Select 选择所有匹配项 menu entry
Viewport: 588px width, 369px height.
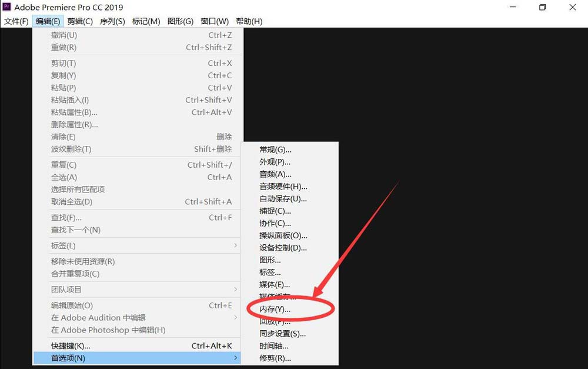(137, 189)
